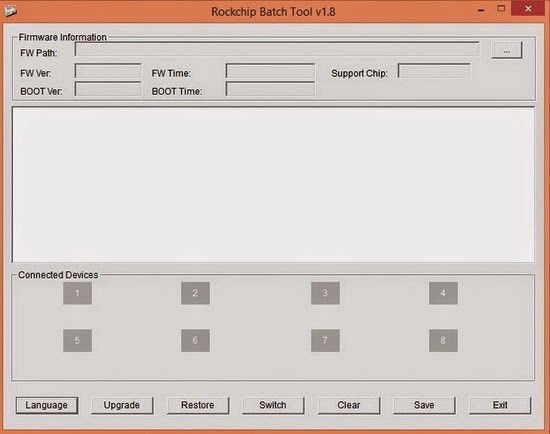Open firmware file browse button
This screenshot has height=434, width=550.
pos(507,51)
